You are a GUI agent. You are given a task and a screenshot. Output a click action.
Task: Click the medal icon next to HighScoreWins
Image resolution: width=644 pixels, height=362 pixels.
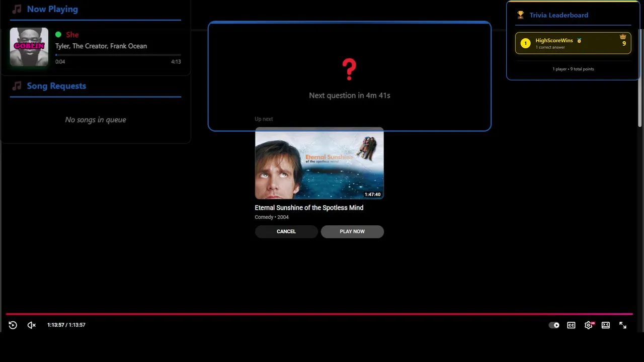(x=579, y=41)
